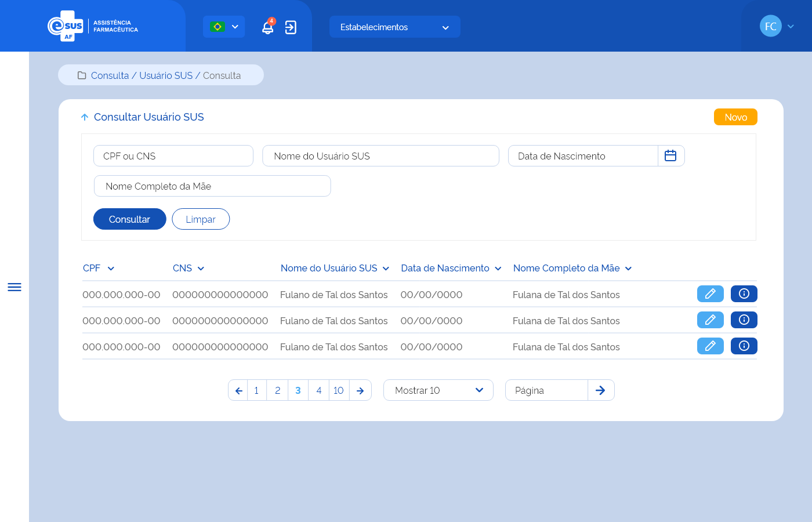Go to page 2
The width and height of the screenshot is (812, 522).
coord(278,390)
